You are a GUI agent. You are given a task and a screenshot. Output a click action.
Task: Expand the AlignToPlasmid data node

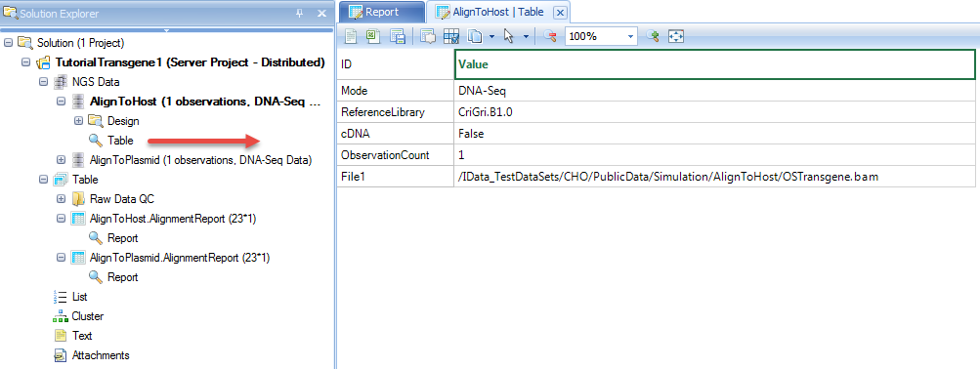(61, 160)
